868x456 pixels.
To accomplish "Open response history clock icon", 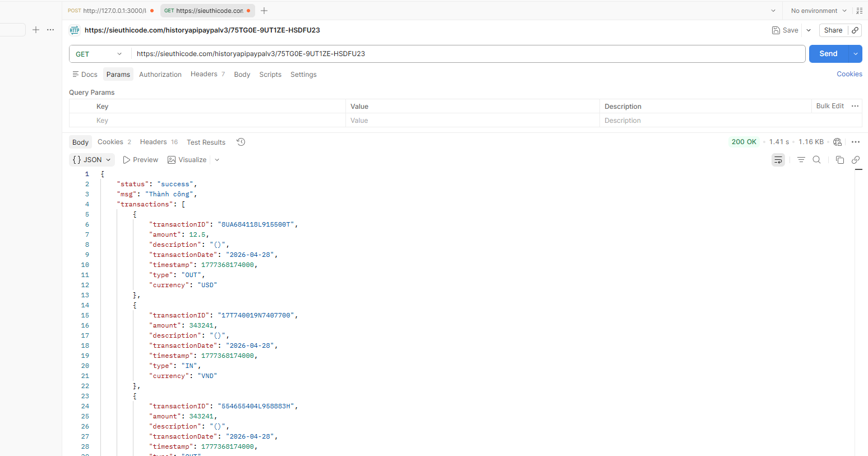I will [241, 142].
